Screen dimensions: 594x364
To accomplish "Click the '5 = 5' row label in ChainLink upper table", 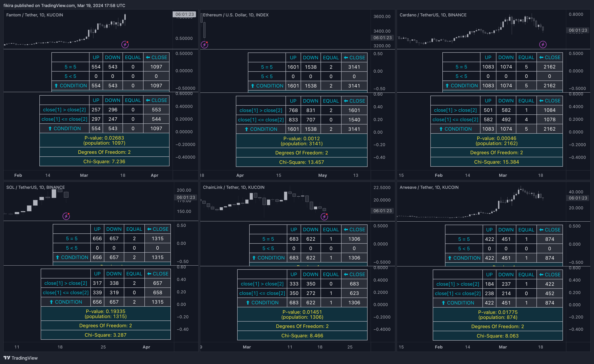I will coord(268,239).
